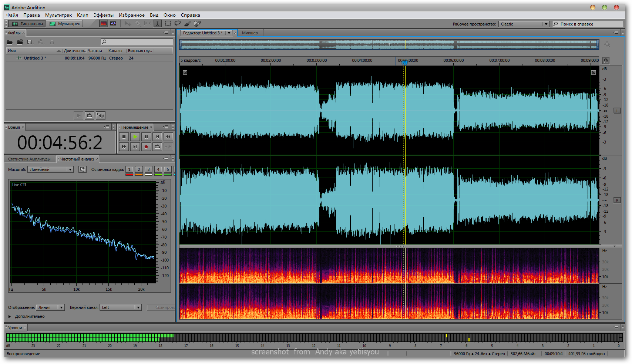The width and height of the screenshot is (632, 364).
Task: Open the Избранное menu
Action: click(x=132, y=15)
